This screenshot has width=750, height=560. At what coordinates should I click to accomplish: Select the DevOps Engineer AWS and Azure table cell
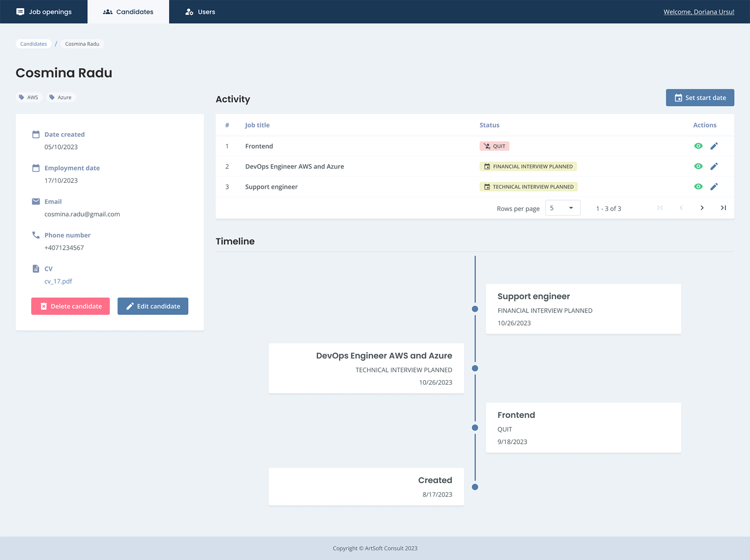click(x=294, y=166)
